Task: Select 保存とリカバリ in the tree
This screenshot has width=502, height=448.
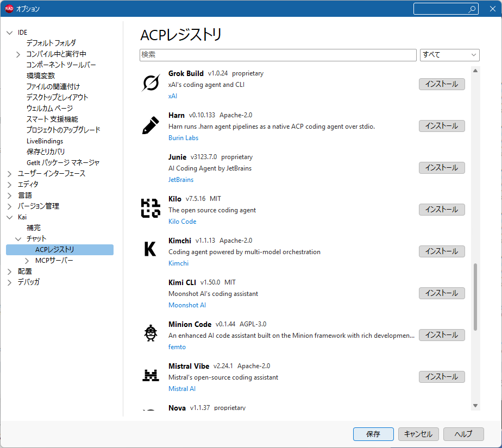Action: point(46,152)
